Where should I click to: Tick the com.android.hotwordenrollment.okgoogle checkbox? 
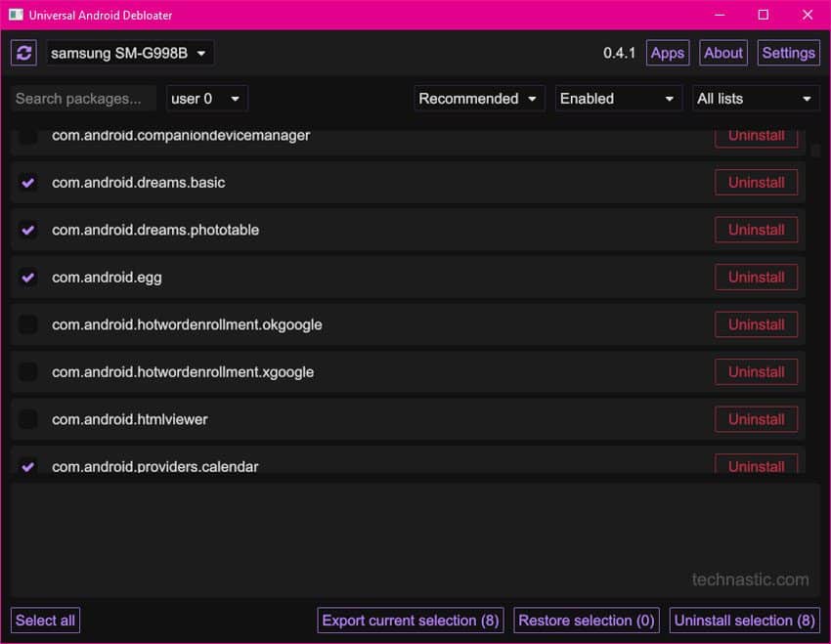28,324
